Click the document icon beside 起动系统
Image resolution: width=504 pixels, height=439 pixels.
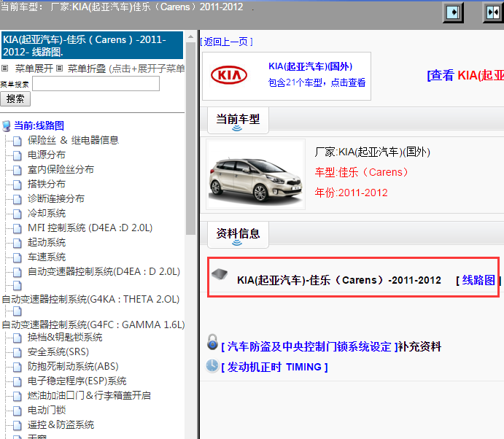pos(18,243)
